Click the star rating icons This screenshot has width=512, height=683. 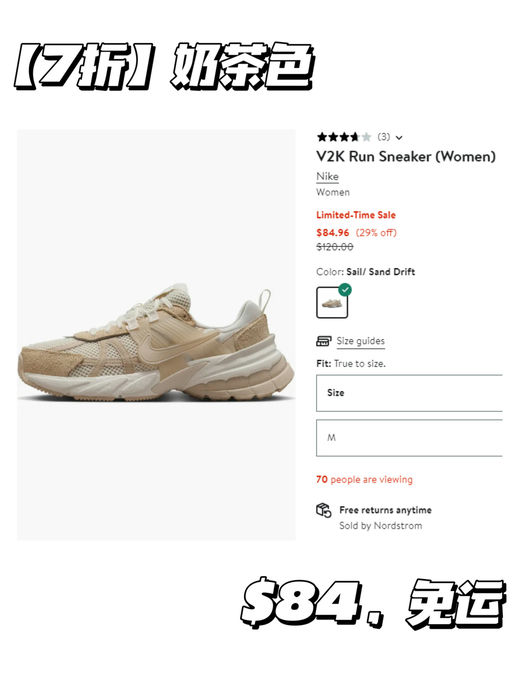point(344,137)
